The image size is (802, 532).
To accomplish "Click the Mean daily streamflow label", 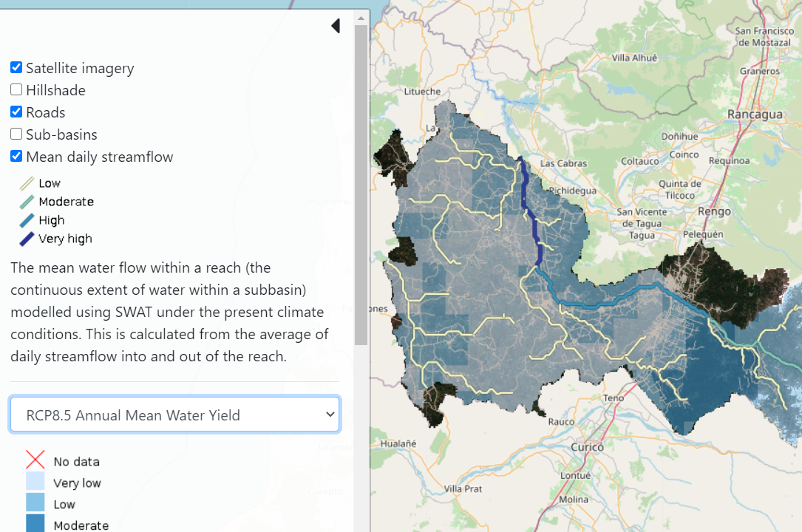I will tap(100, 157).
